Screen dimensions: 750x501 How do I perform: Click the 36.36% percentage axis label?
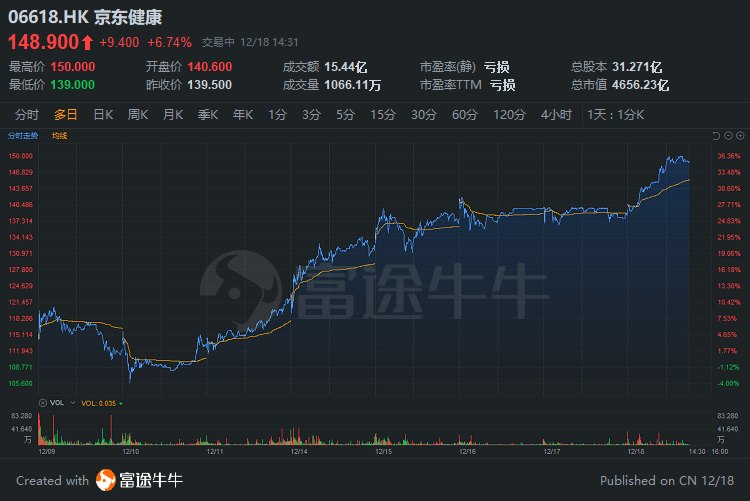728,156
